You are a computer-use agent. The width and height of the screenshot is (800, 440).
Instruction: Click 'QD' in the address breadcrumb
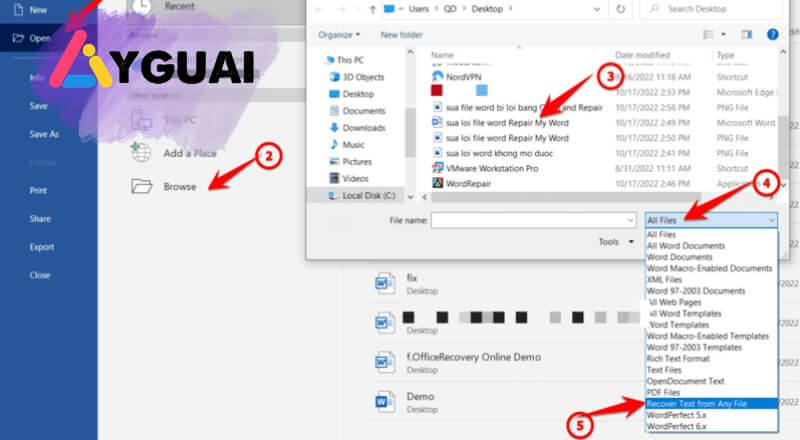tap(450, 9)
